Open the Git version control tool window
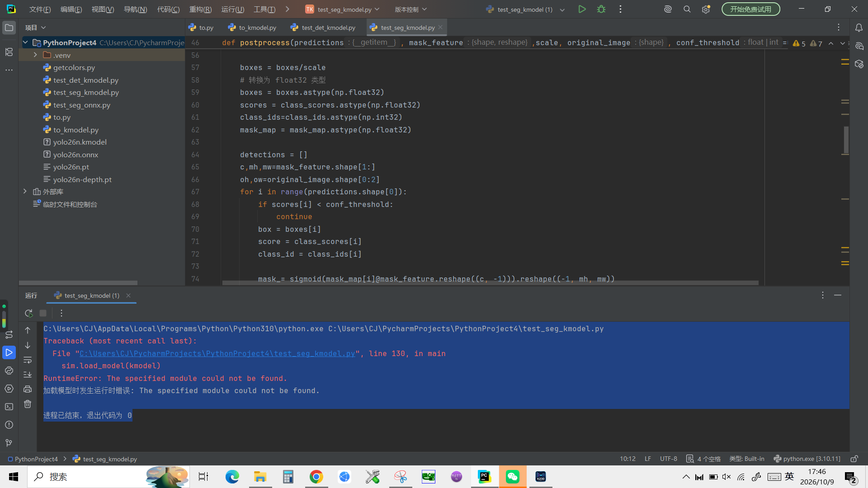Viewport: 868px width, 488px height. click(9, 443)
